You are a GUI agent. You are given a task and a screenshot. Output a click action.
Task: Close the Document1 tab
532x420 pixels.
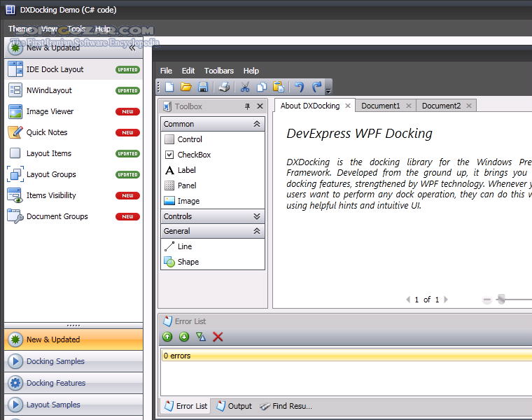409,106
